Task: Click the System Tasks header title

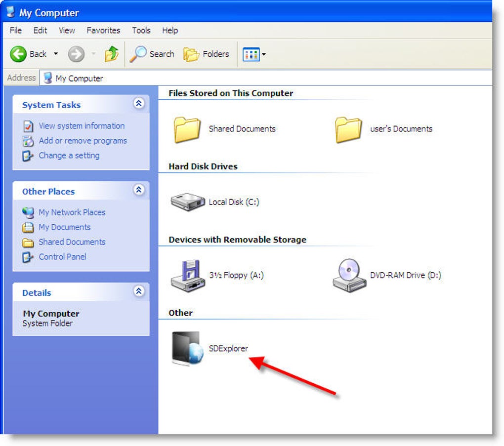Action: click(x=51, y=105)
